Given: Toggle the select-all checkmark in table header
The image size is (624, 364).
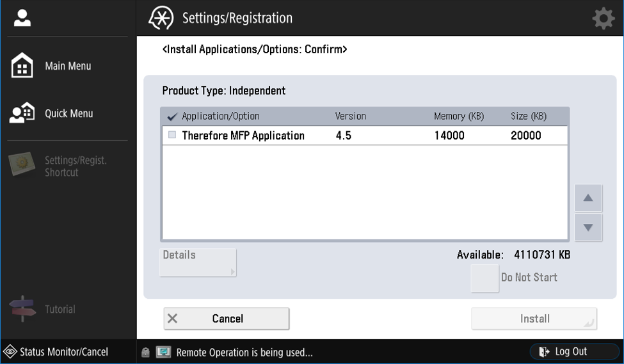Looking at the screenshot, I should (172, 116).
